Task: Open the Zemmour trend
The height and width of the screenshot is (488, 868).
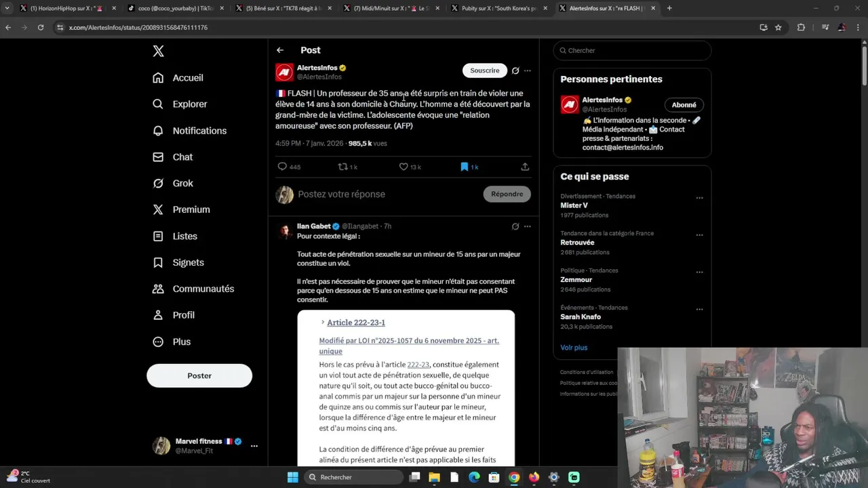Action: [576, 280]
